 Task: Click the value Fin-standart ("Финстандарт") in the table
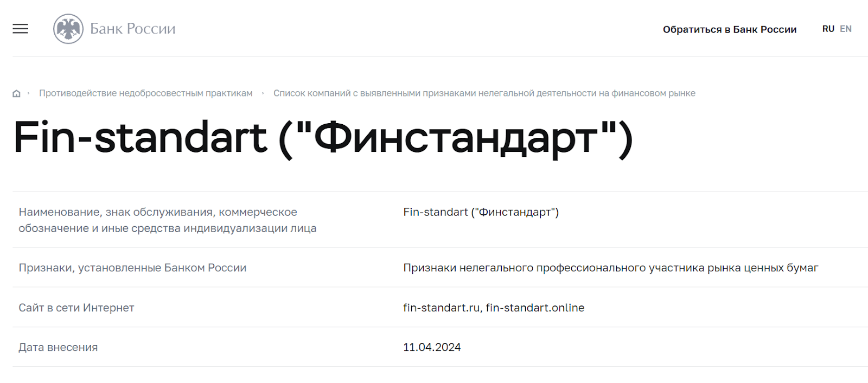point(481,212)
